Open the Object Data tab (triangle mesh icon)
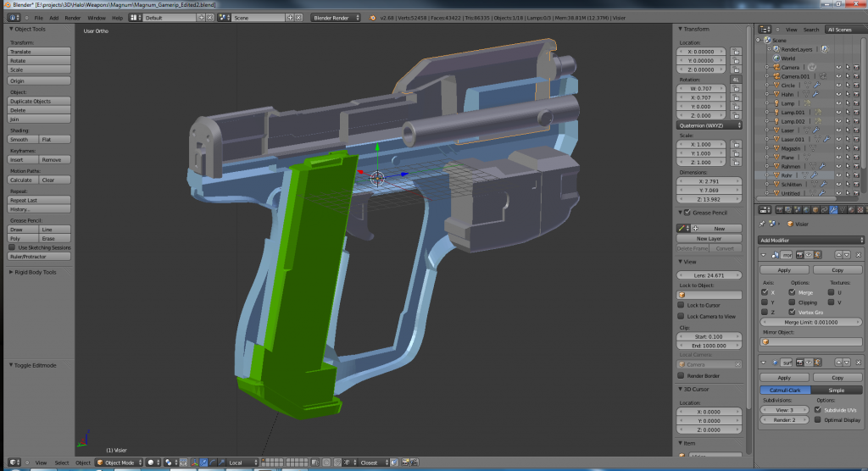Viewport: 868px width, 471px height. point(843,210)
